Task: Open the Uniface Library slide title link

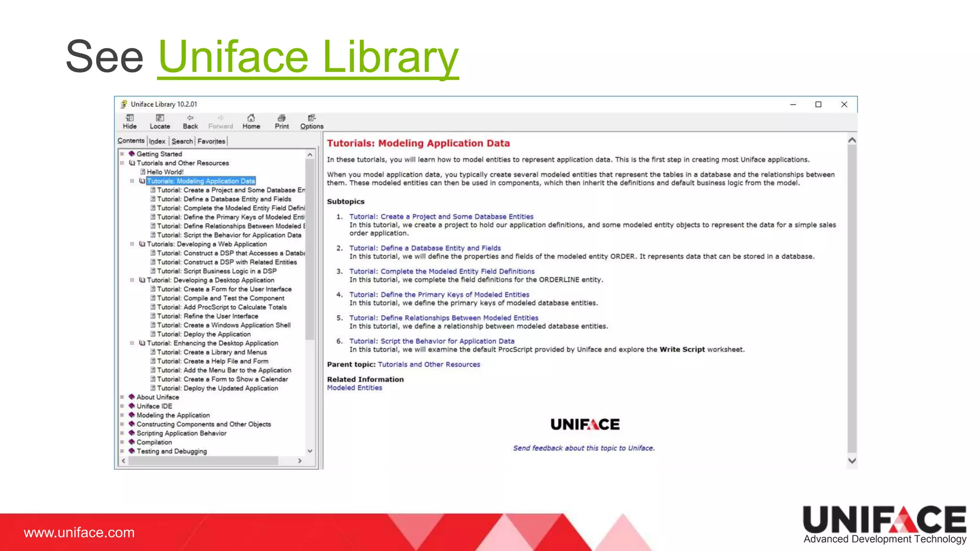Action: (x=308, y=57)
